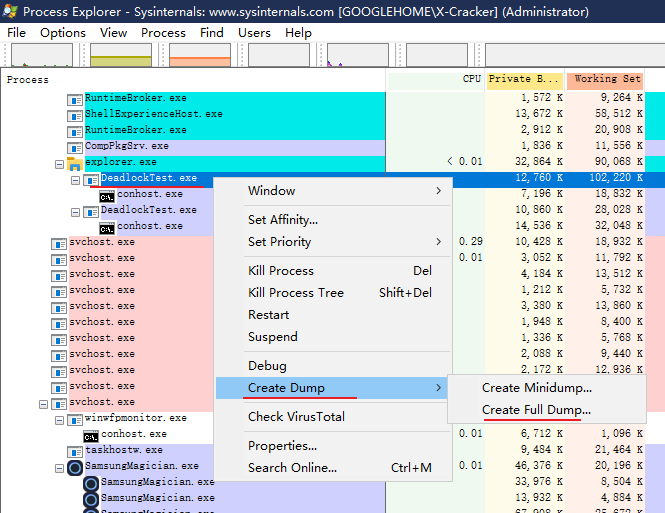The image size is (665, 513).
Task: Collapse the winwfpmonitor.exe node
Action: (59, 421)
